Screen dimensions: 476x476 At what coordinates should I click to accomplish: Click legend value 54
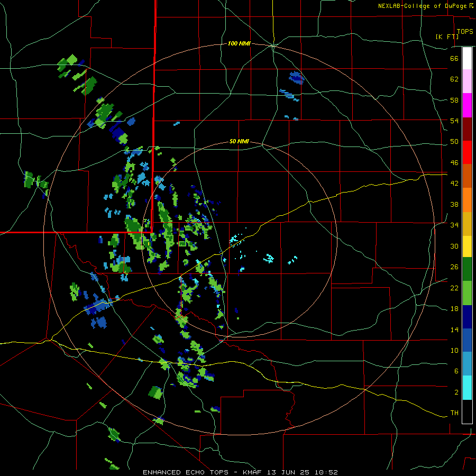[454, 121]
